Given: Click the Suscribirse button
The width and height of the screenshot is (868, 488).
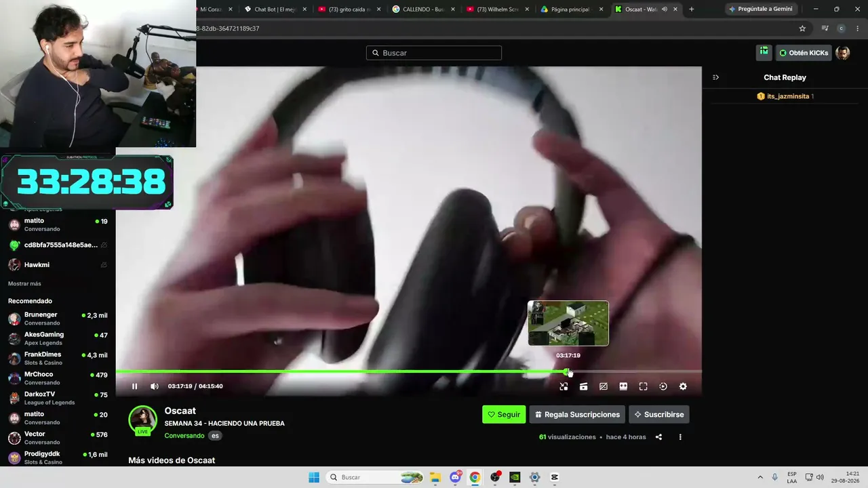Looking at the screenshot, I should [658, 414].
